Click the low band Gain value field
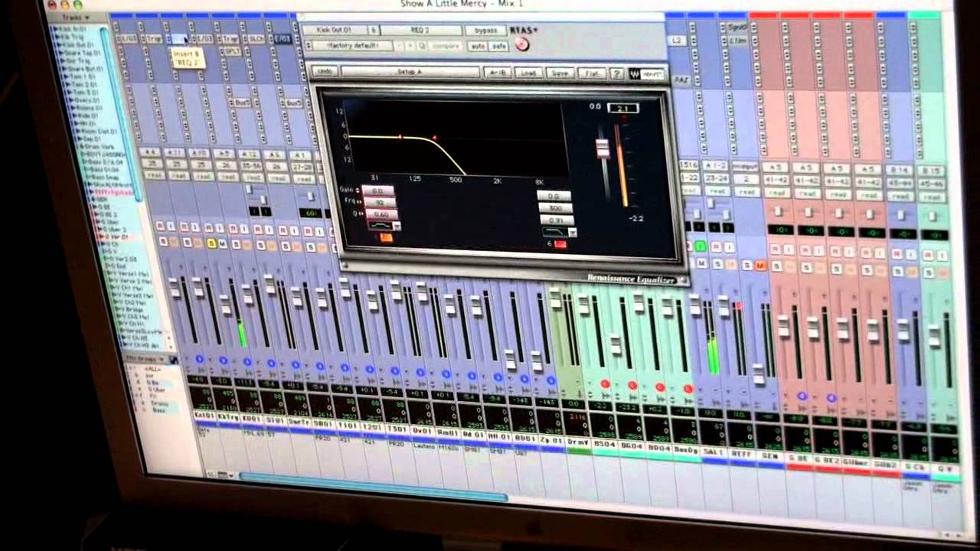Screen dimensions: 980x551 pos(377,191)
